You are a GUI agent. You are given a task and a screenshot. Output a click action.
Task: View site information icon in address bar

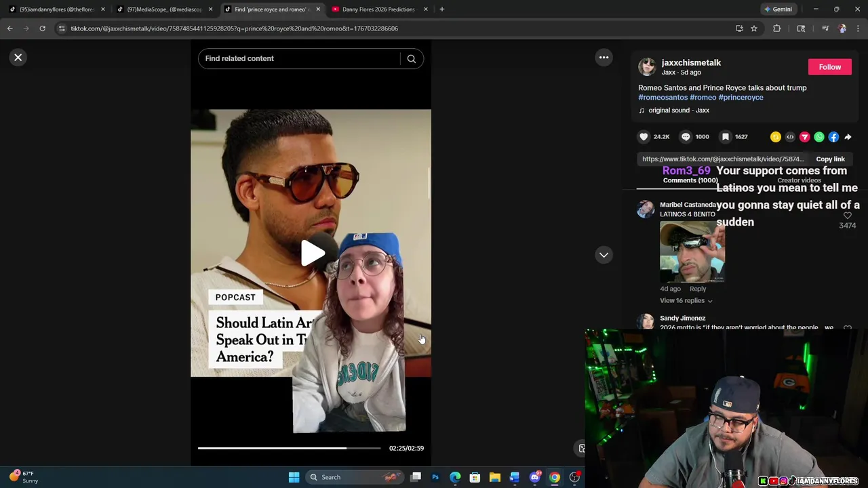click(62, 28)
